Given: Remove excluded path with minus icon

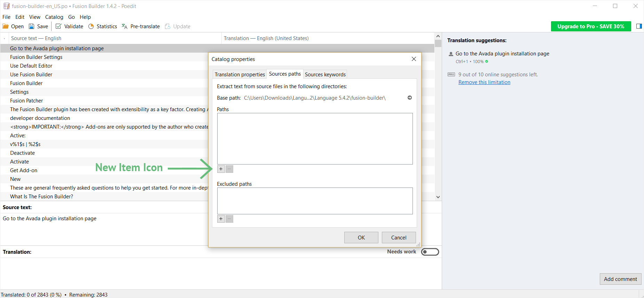Looking at the screenshot, I should click(229, 219).
